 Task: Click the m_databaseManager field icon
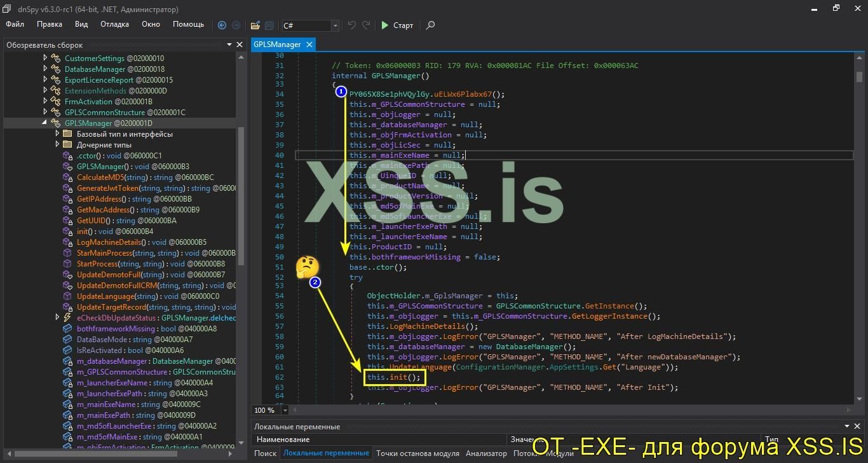click(67, 361)
